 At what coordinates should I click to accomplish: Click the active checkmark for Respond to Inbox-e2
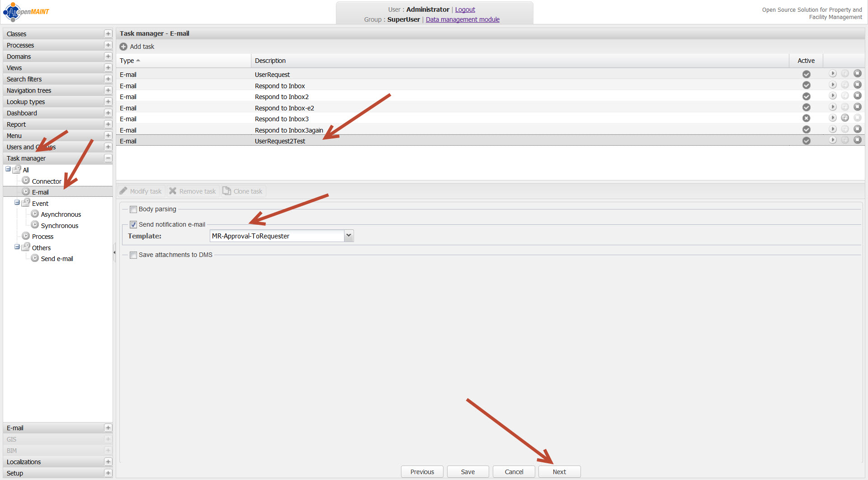point(806,107)
